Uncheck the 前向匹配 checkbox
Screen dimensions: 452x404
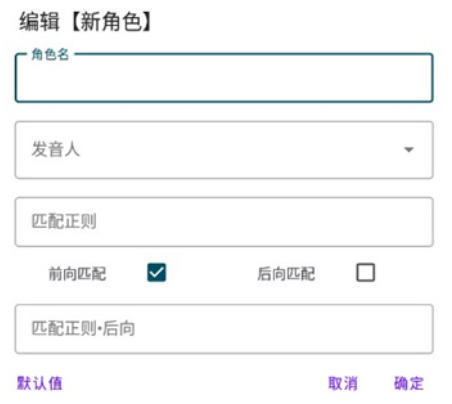[156, 273]
